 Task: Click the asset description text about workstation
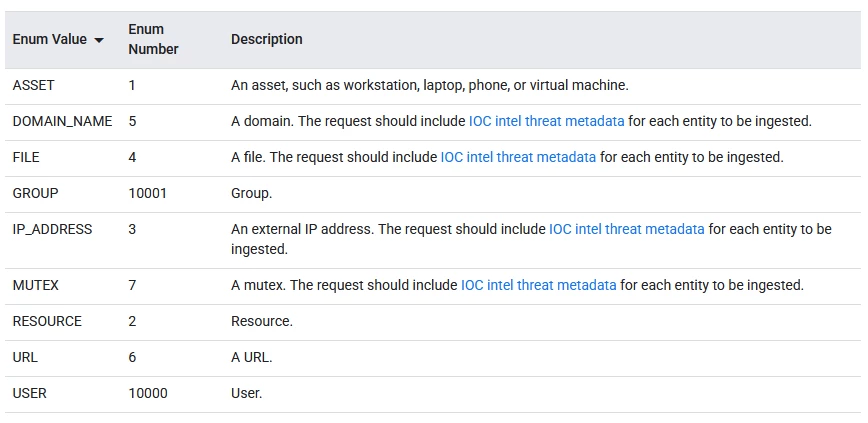click(430, 85)
